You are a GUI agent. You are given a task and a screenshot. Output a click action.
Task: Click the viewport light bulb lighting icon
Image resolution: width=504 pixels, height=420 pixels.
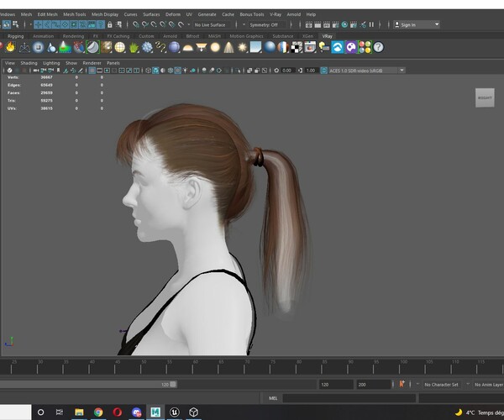click(x=185, y=71)
